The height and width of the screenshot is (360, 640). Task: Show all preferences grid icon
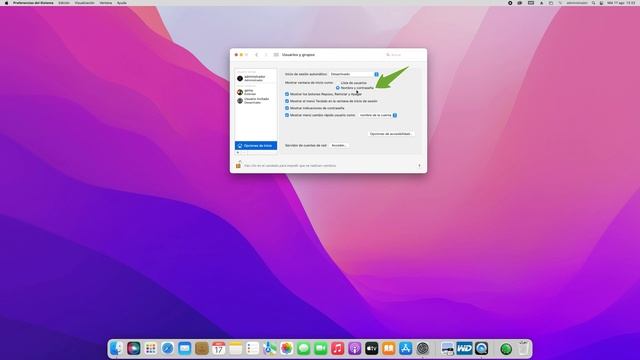[276, 55]
